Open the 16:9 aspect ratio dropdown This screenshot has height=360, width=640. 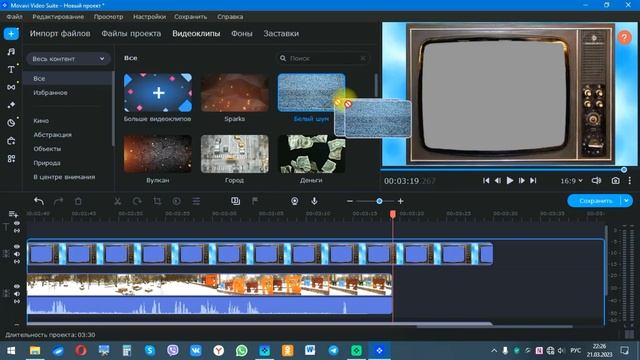(x=571, y=180)
